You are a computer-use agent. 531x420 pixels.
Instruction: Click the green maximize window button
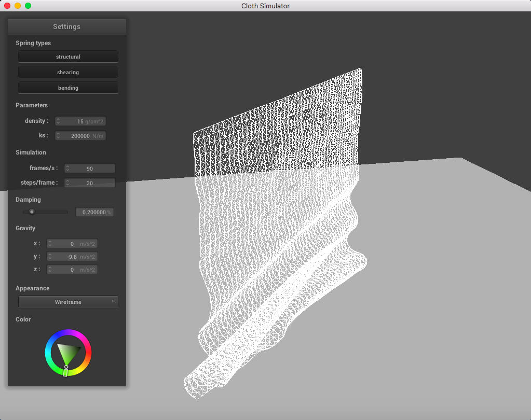pyautogui.click(x=28, y=6)
